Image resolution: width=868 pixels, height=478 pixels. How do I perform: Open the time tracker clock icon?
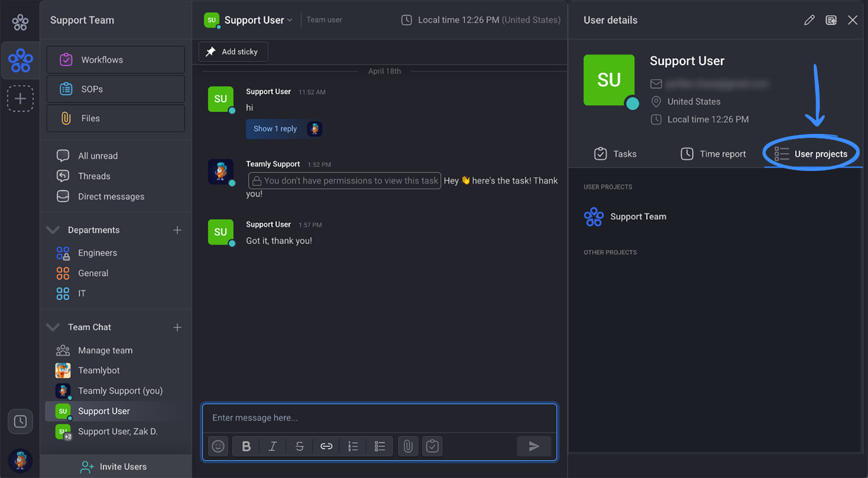click(x=20, y=421)
